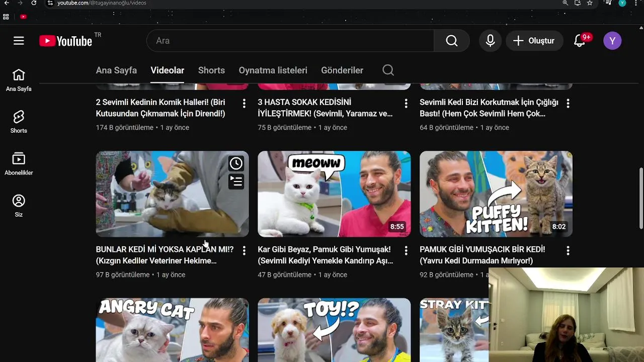Reload the page in the browser

(34, 3)
